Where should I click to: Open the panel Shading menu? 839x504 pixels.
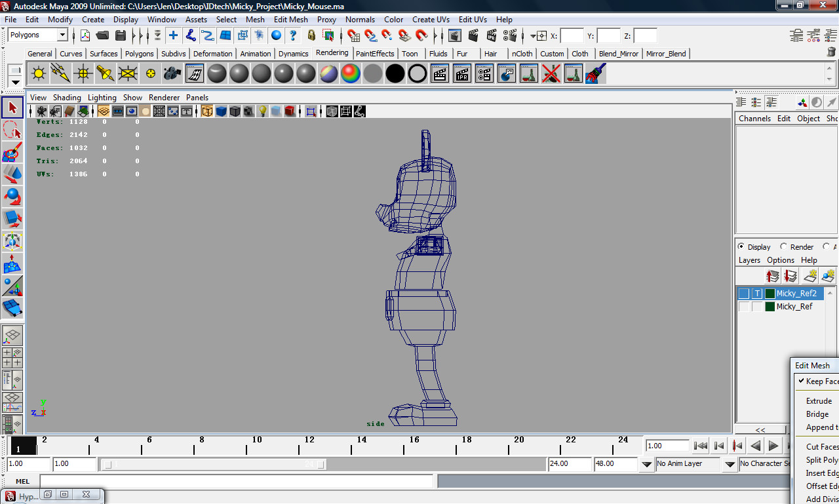(x=67, y=97)
